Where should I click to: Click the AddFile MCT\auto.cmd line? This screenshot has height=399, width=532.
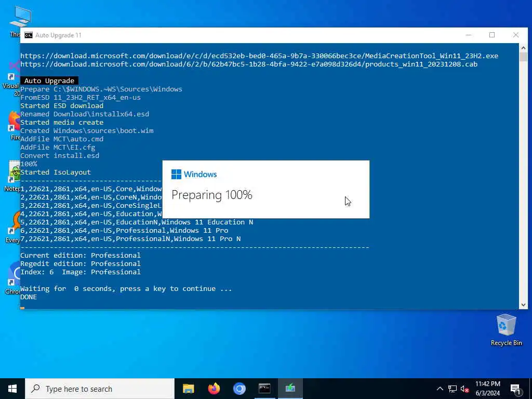pyautogui.click(x=62, y=139)
